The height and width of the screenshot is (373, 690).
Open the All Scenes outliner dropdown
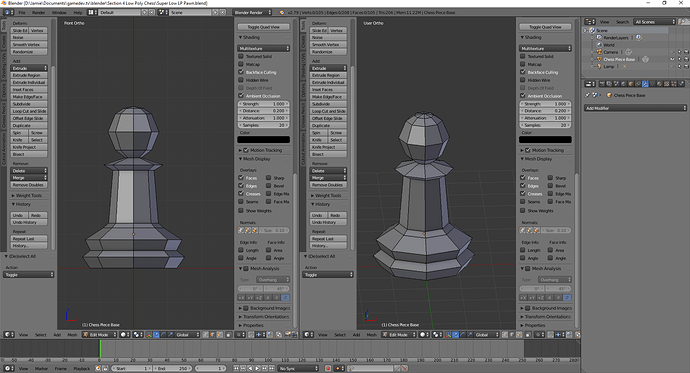pos(654,22)
